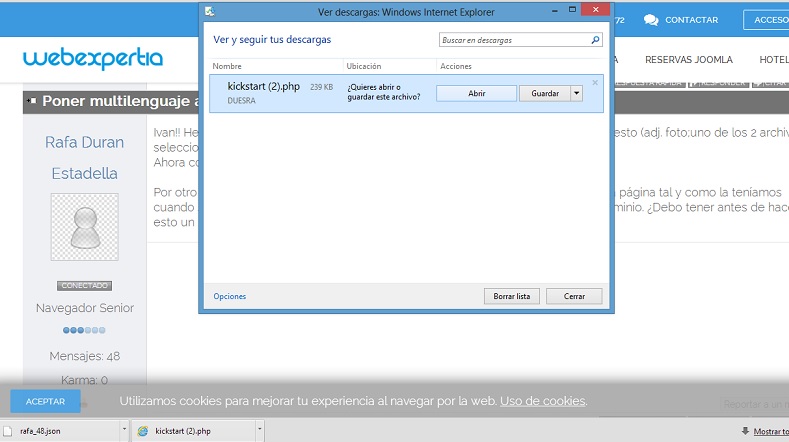789x442 pixels.
Task: Accept cookies with the ACEPTAR button
Action: (x=45, y=401)
